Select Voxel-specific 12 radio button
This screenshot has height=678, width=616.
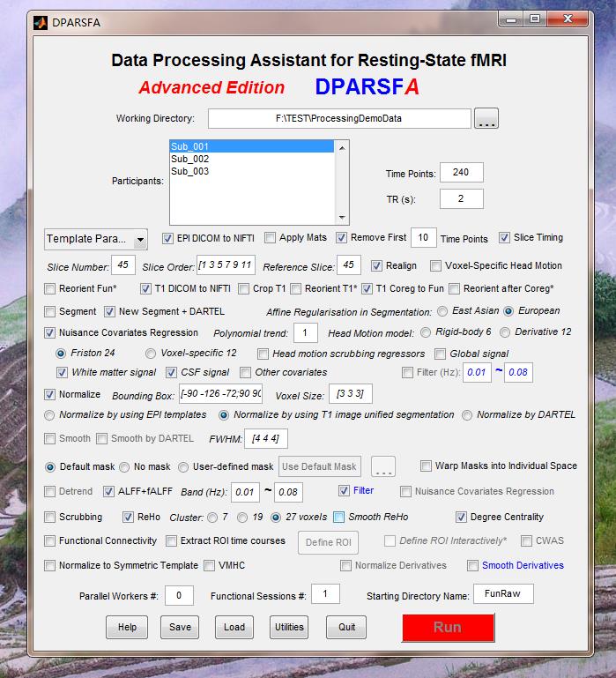pyautogui.click(x=150, y=354)
